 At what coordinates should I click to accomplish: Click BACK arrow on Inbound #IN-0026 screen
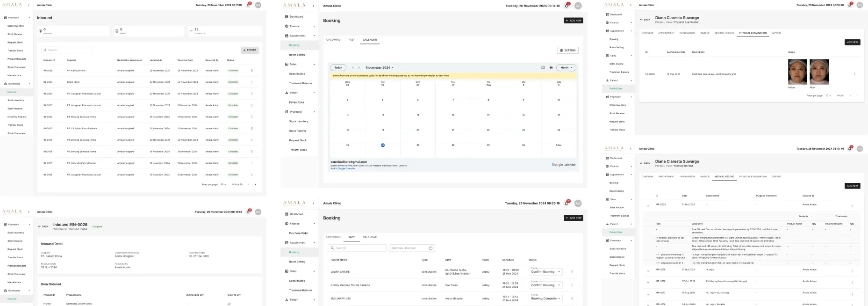click(x=43, y=226)
